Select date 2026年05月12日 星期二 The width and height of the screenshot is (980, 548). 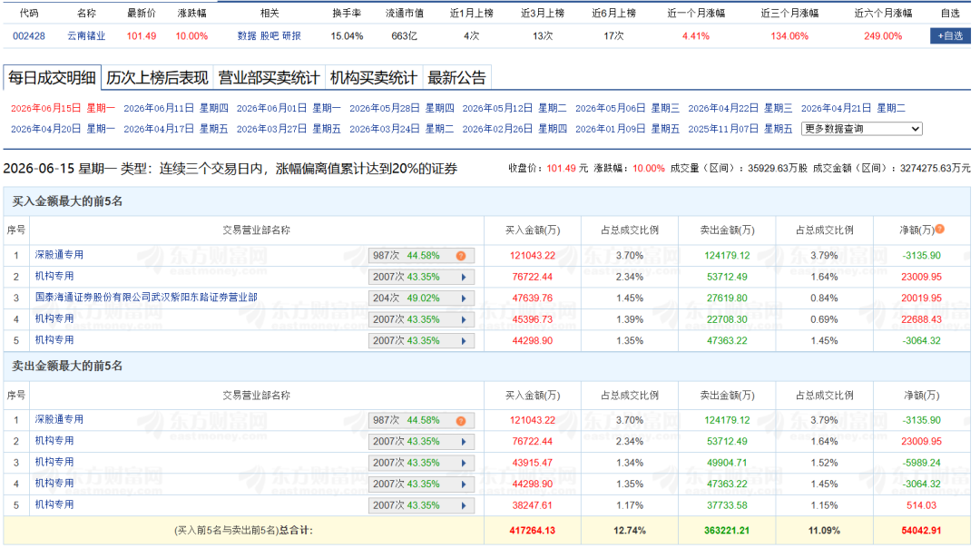(x=514, y=108)
